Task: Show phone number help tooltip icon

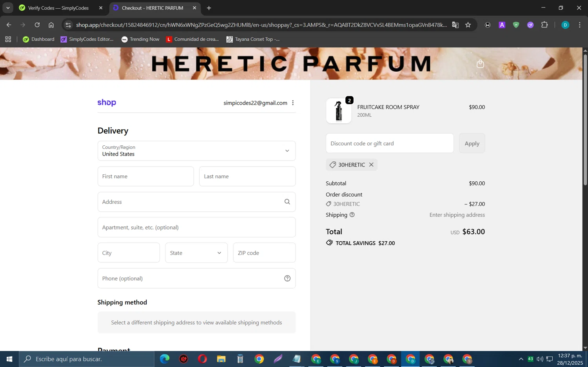Action: pyautogui.click(x=287, y=278)
